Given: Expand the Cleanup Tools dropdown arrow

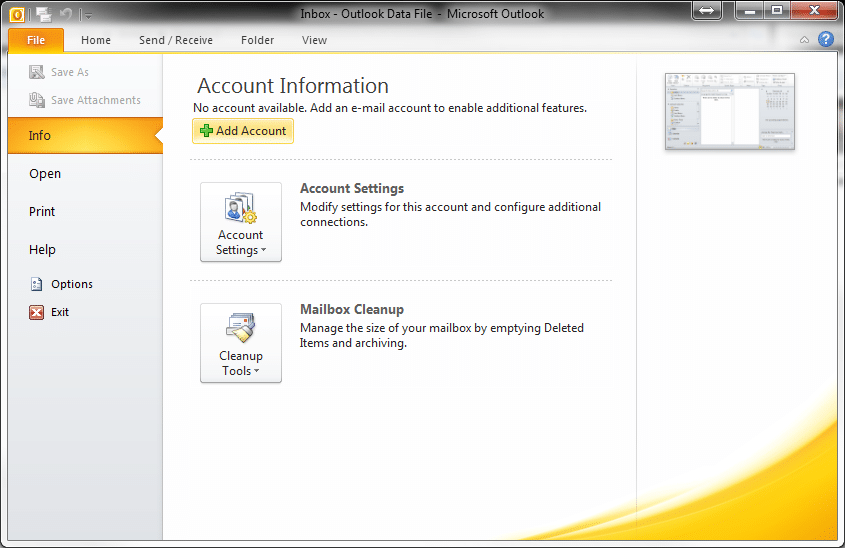Looking at the screenshot, I should tap(257, 371).
